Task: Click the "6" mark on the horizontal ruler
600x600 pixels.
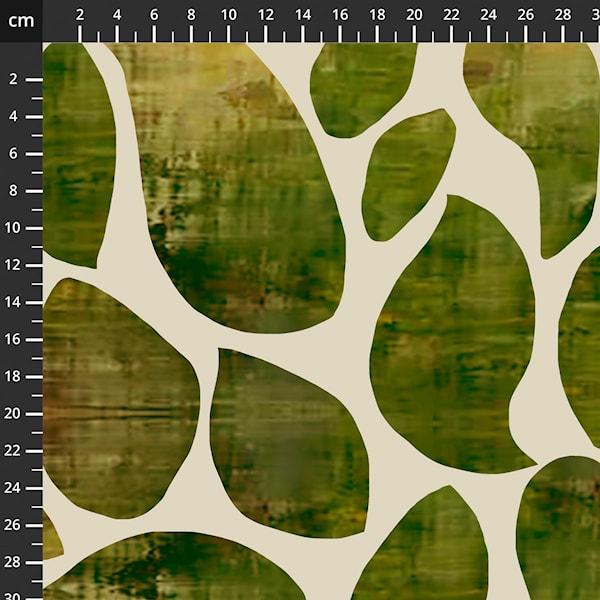Action: (x=154, y=15)
